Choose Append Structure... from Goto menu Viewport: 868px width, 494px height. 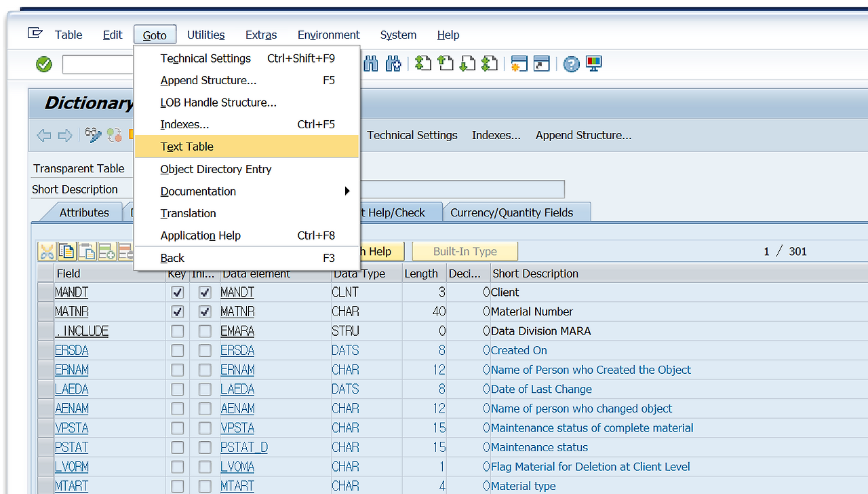point(247,80)
